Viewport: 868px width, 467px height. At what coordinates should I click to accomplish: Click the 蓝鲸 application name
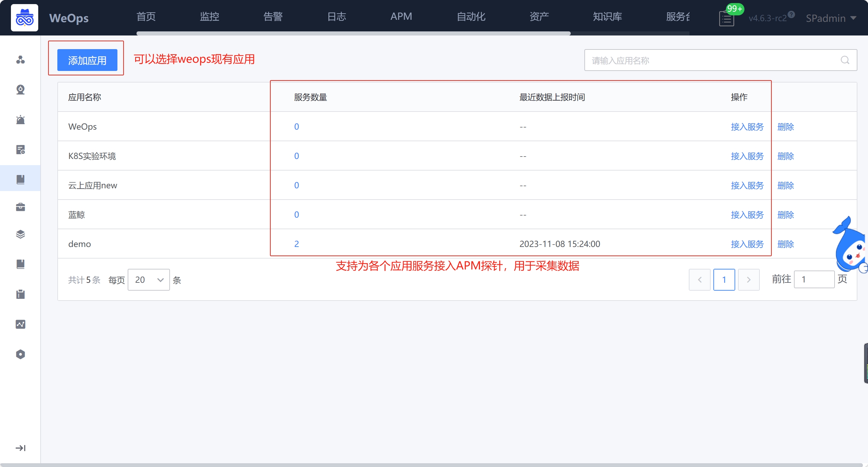[76, 215]
